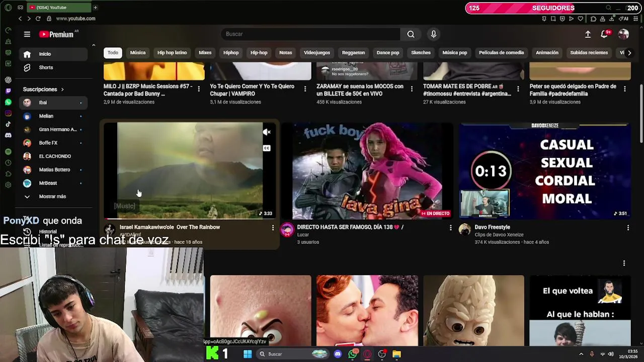
Task: Click the search magnifier button
Action: tap(411, 34)
